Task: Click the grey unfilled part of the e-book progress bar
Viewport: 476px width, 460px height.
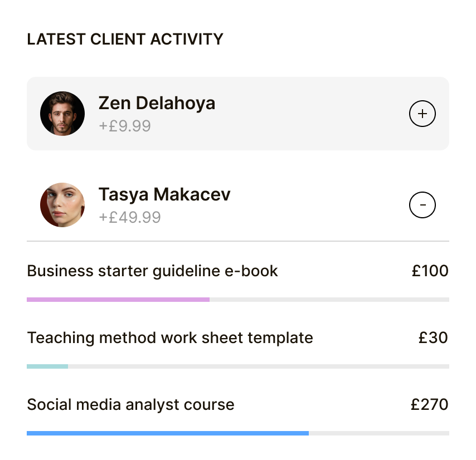Action: [x=329, y=300]
